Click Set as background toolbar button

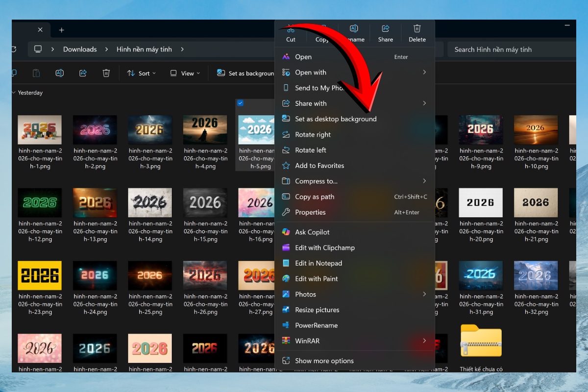[246, 73]
